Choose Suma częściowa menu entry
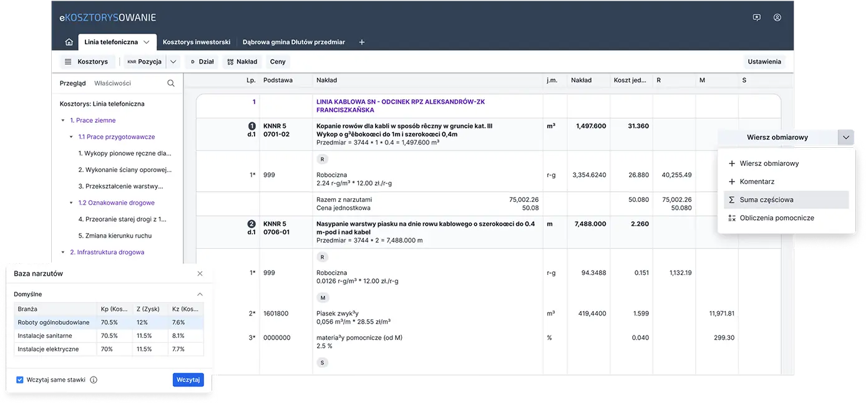The image size is (868, 404). (786, 200)
